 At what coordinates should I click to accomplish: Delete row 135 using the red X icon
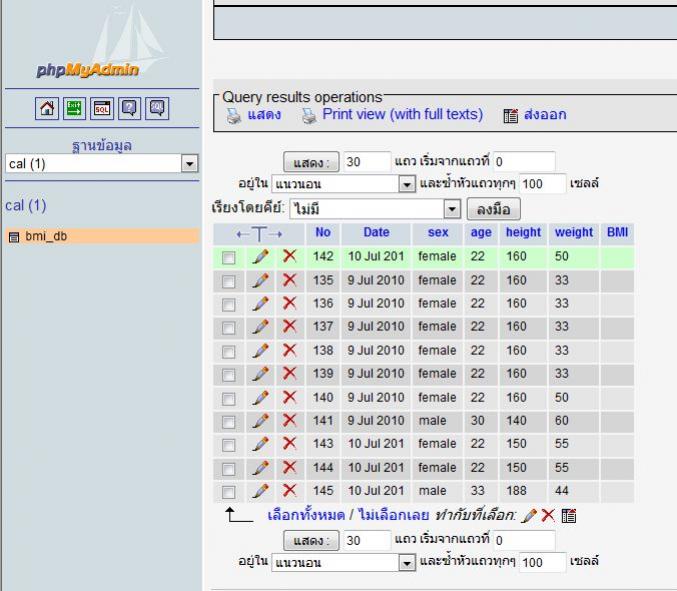click(290, 282)
